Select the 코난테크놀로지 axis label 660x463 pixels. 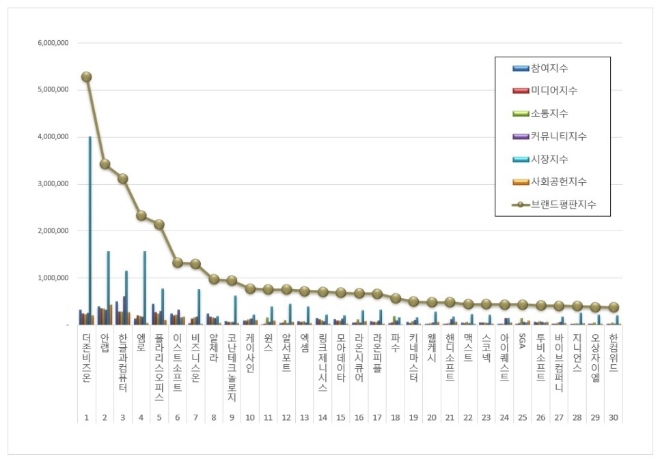[x=232, y=365]
